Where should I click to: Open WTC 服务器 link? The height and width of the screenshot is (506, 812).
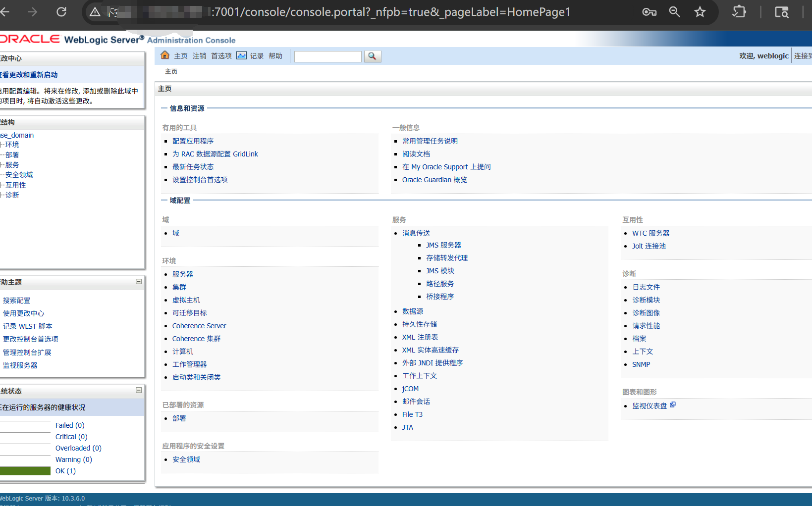[x=650, y=233]
